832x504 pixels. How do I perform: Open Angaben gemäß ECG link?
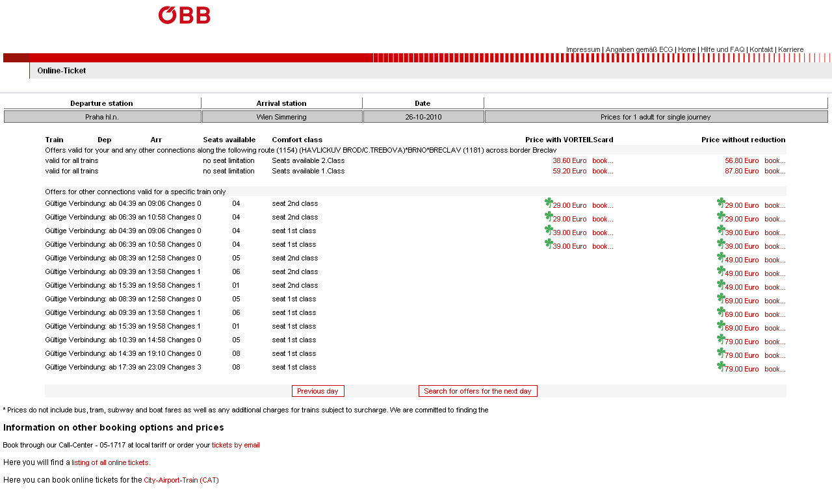[x=639, y=49]
